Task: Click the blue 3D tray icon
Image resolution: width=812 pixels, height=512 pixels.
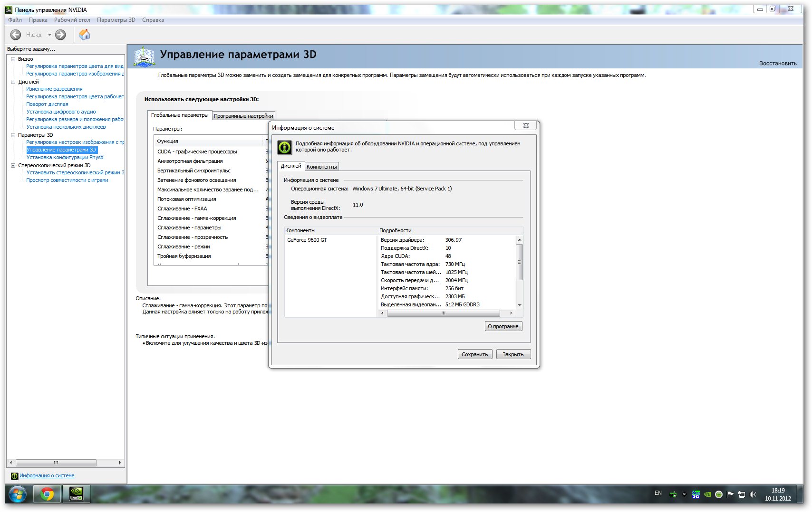Action: [x=696, y=494]
